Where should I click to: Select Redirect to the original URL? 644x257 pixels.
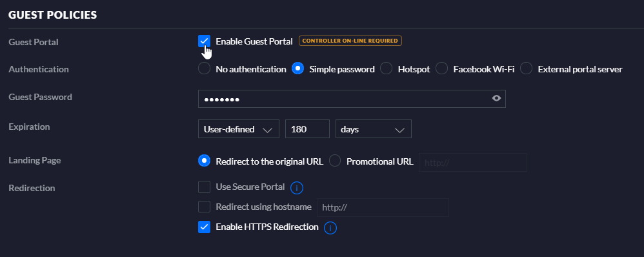(204, 161)
